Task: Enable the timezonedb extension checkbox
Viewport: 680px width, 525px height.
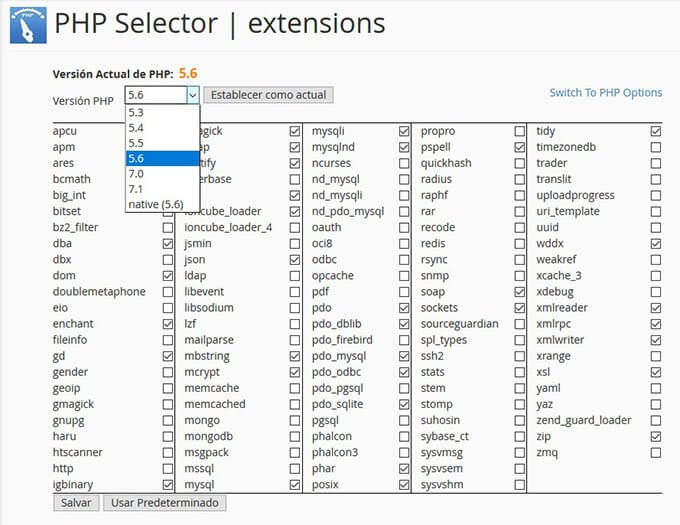Action: (656, 147)
